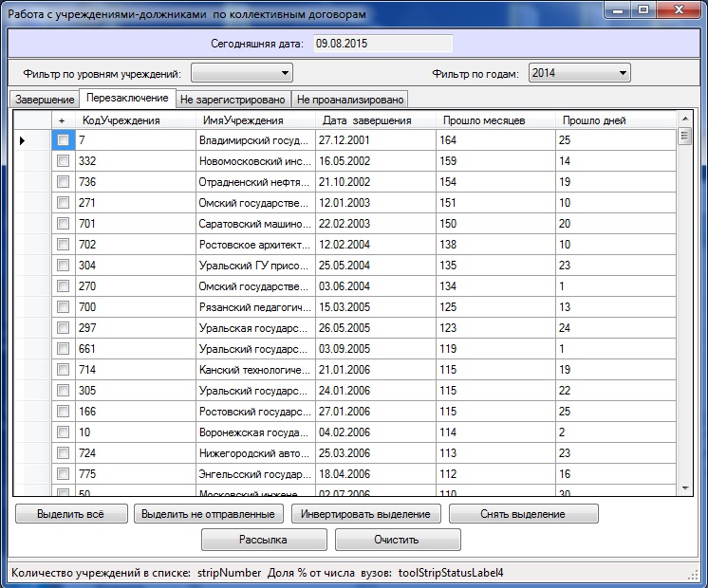Image resolution: width=708 pixels, height=588 pixels.
Task: Mark the checkbox in row 702
Action: pos(64,244)
